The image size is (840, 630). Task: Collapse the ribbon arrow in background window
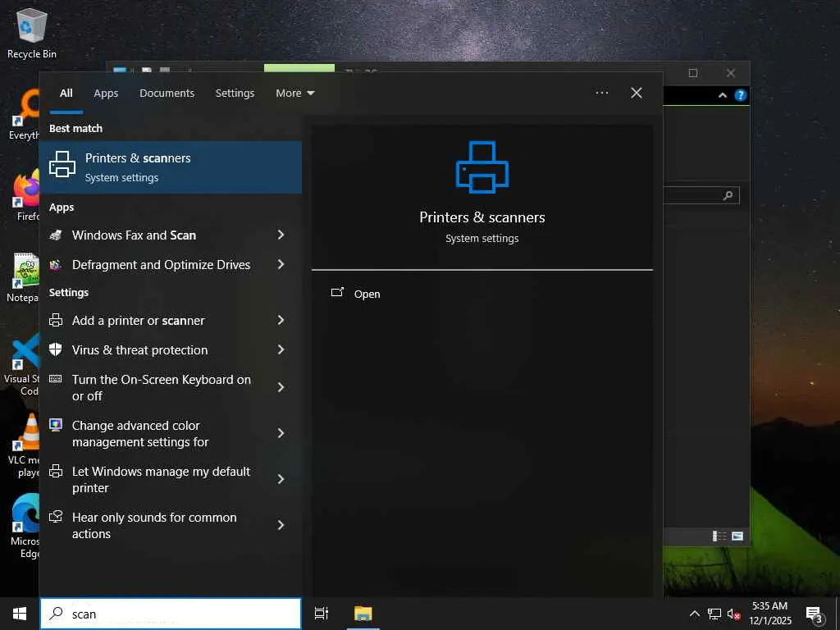point(722,95)
